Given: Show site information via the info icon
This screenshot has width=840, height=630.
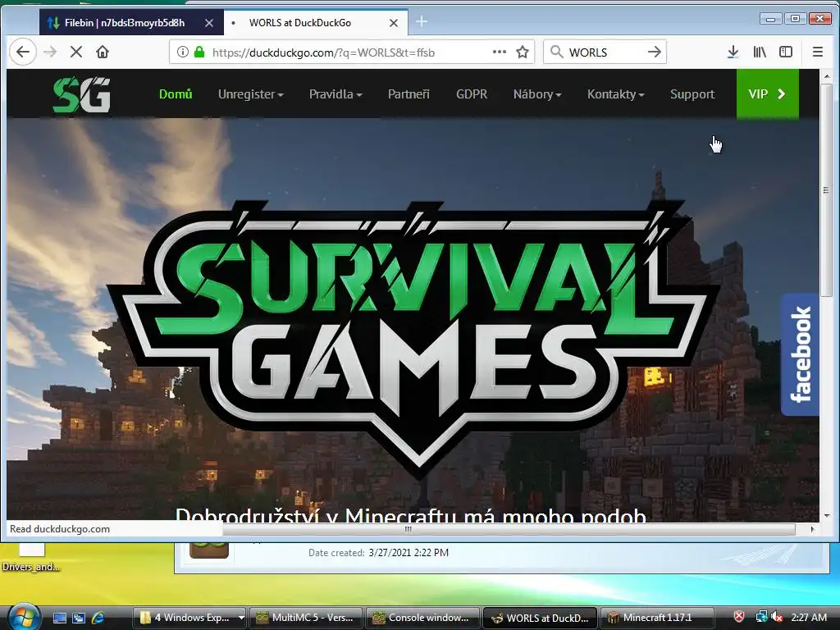Looking at the screenshot, I should 183,52.
